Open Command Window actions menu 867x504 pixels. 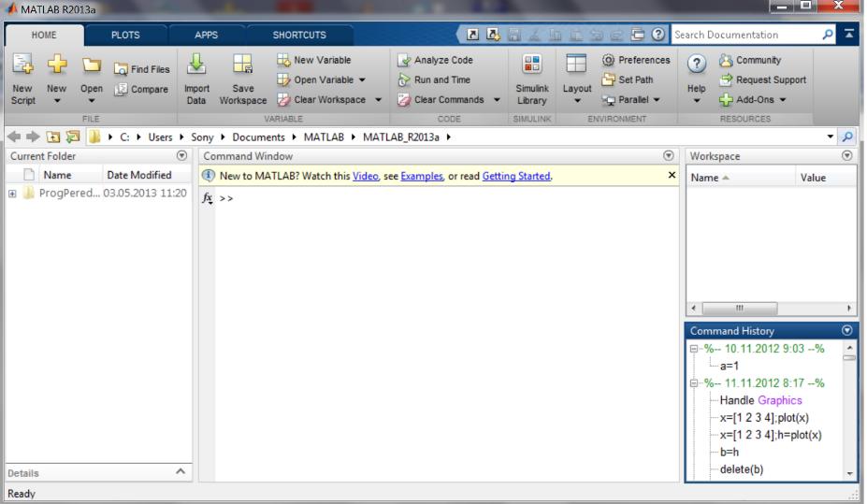tap(669, 156)
